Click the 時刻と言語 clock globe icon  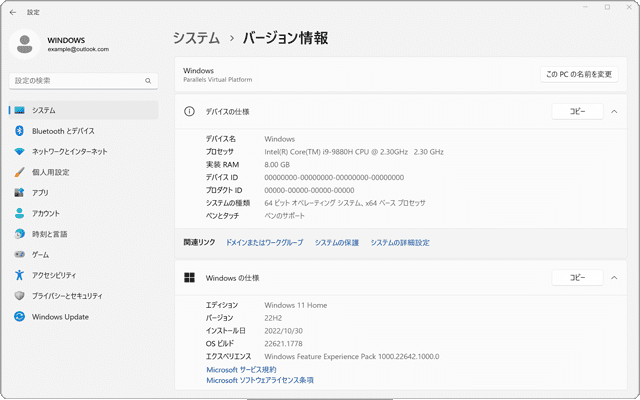tap(19, 234)
